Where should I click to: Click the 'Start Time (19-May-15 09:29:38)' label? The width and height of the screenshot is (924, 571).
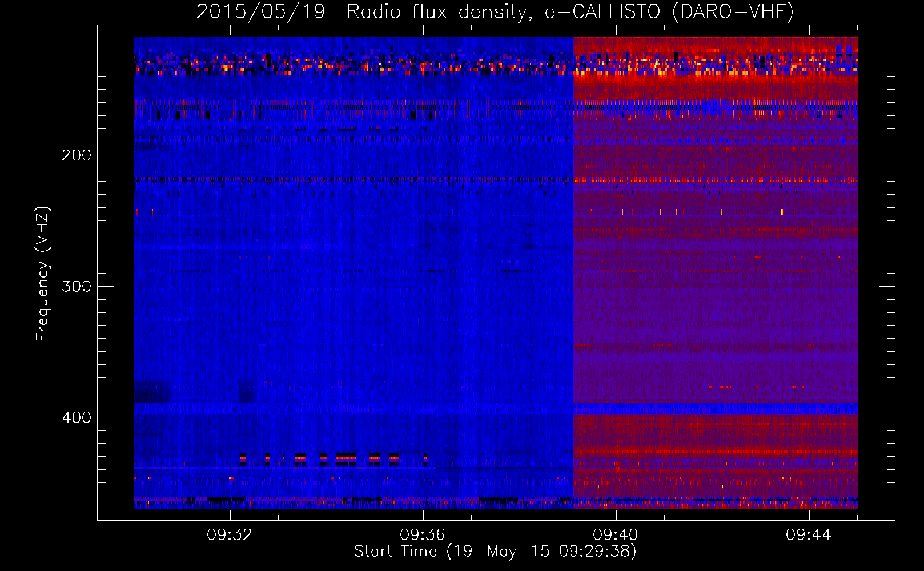point(495,551)
